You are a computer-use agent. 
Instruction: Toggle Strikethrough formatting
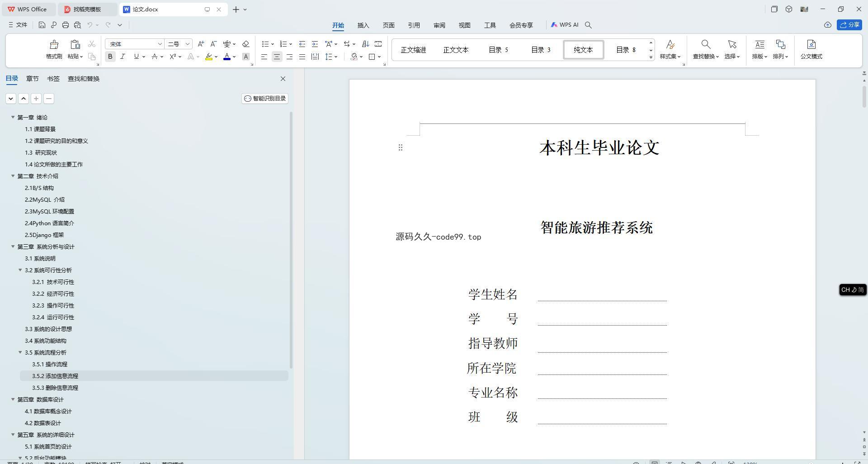(155, 57)
